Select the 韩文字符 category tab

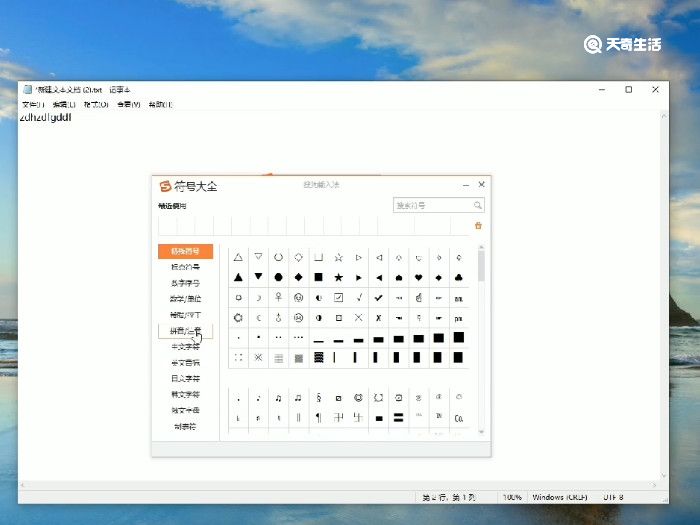coord(185,395)
